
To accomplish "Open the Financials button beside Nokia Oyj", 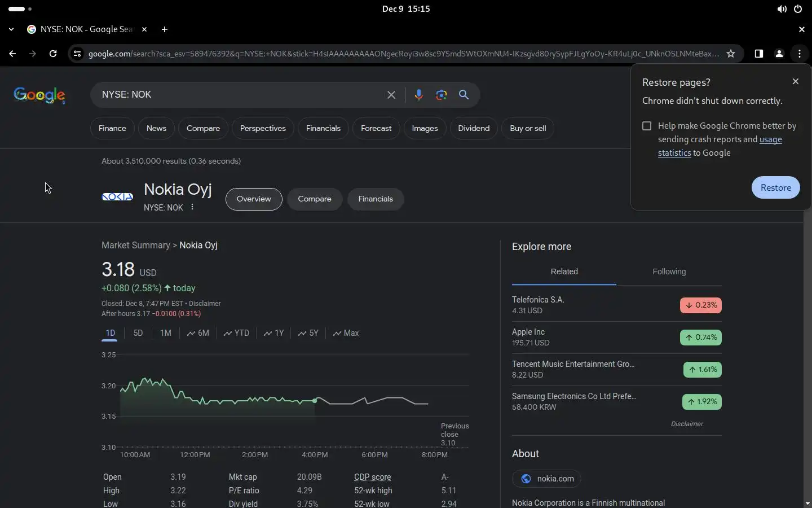I will 376,199.
